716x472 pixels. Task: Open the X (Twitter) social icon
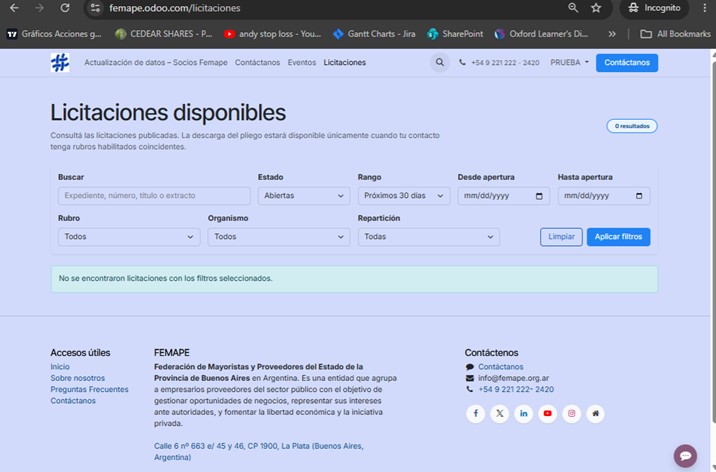tap(500, 414)
